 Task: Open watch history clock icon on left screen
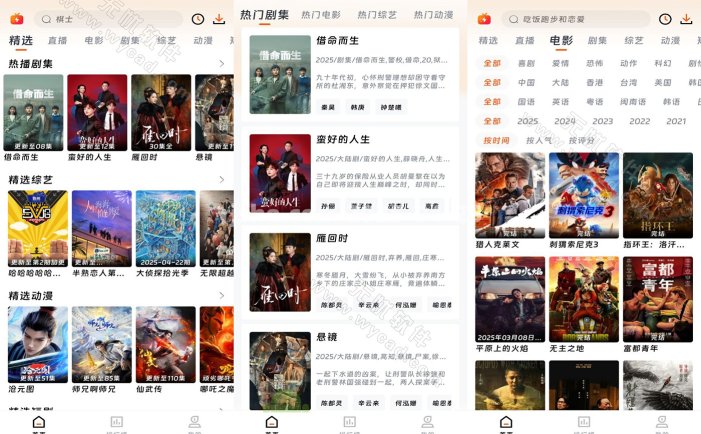[x=198, y=19]
